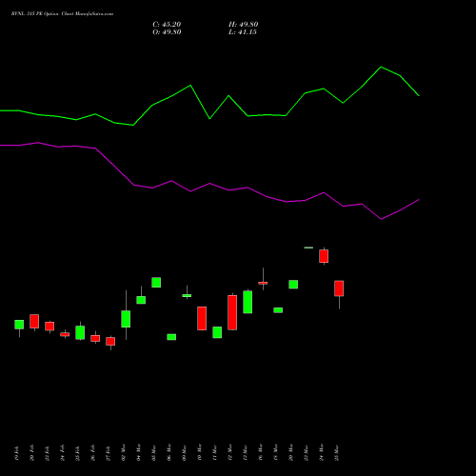Click the '11 Mar' date axis label
The image size is (476, 476).
click(215, 452)
